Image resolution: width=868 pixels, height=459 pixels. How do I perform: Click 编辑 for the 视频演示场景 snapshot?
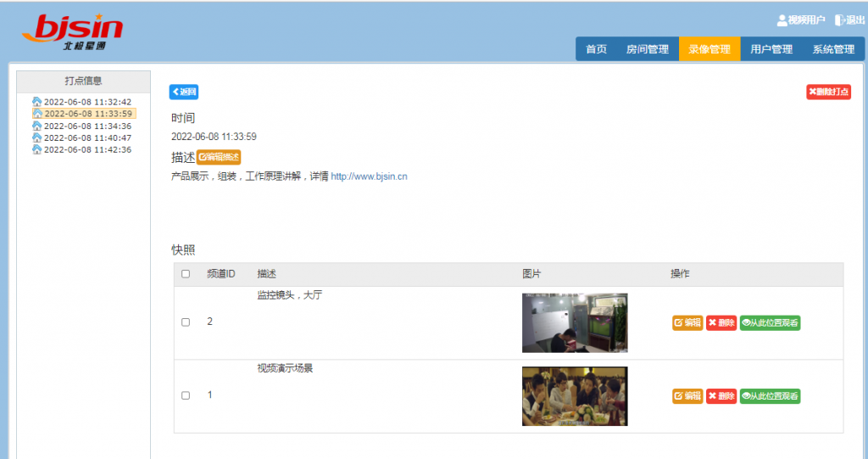pos(687,396)
